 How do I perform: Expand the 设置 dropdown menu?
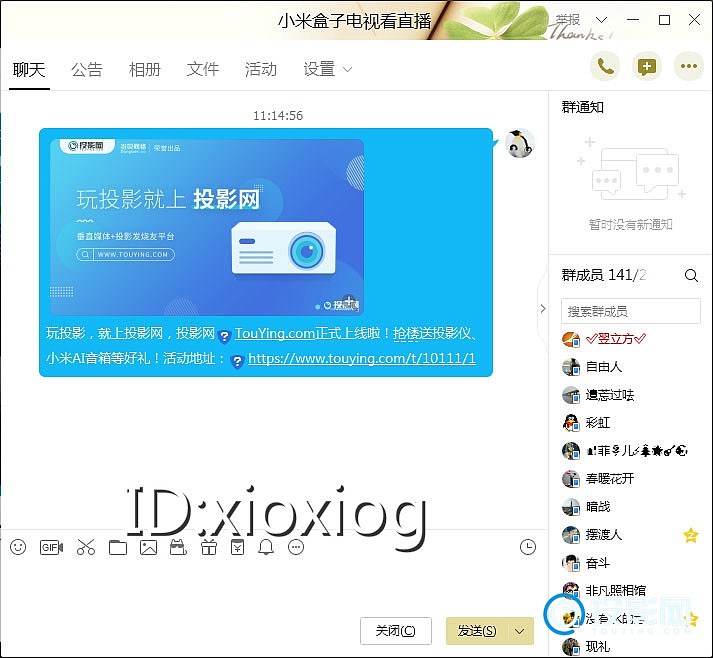pyautogui.click(x=327, y=70)
